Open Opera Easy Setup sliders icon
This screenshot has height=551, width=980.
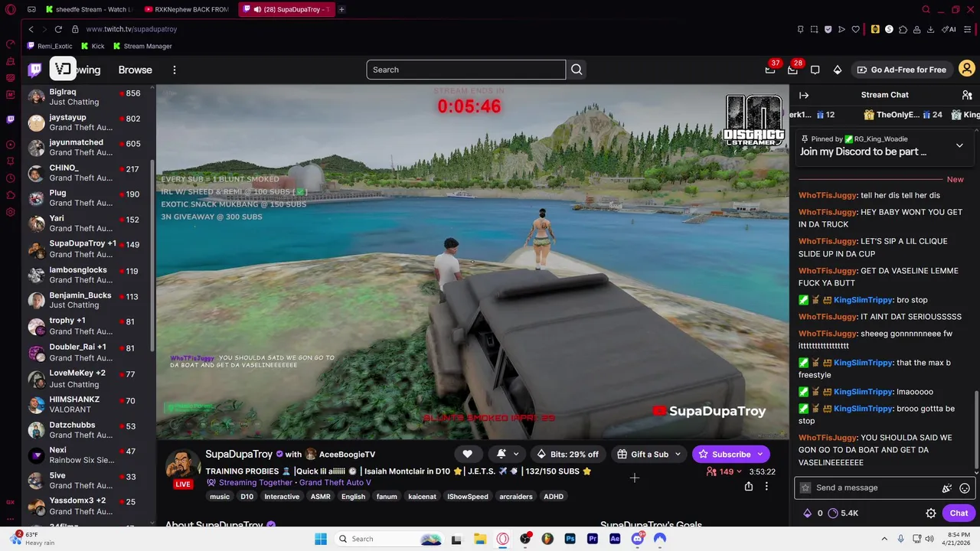(x=969, y=29)
